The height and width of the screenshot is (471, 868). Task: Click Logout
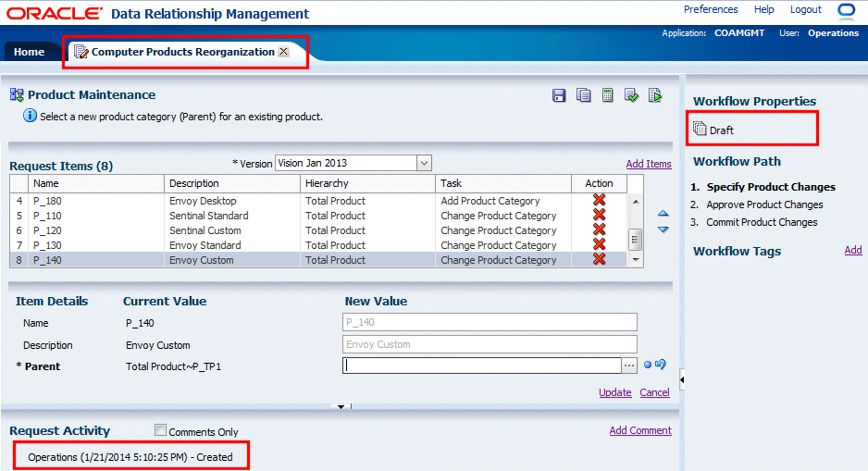coord(805,9)
